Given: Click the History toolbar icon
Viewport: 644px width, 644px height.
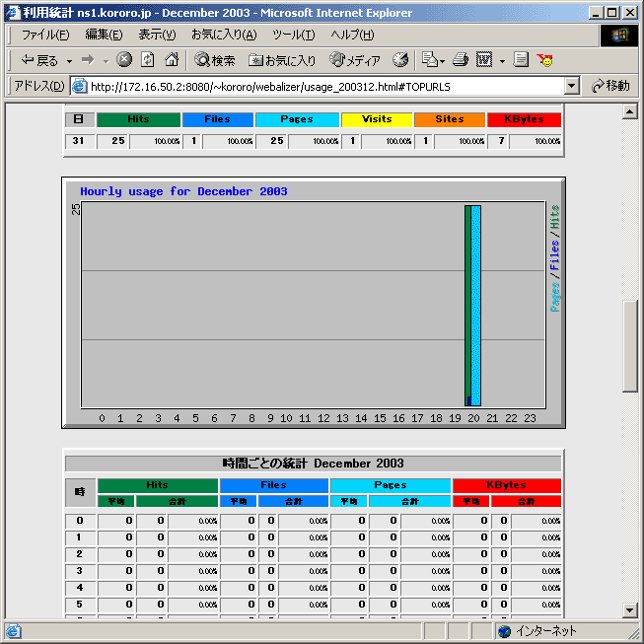Looking at the screenshot, I should (400, 60).
